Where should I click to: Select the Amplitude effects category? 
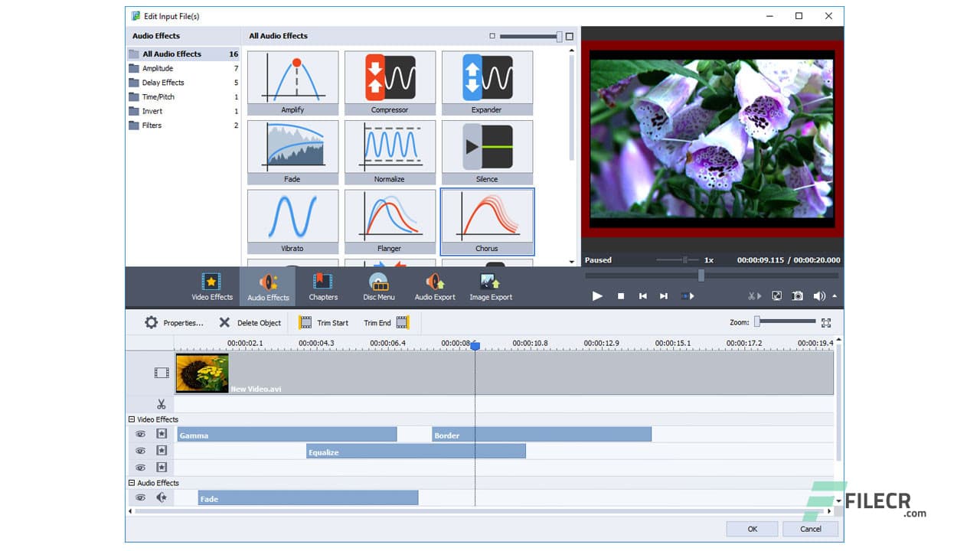pos(155,68)
